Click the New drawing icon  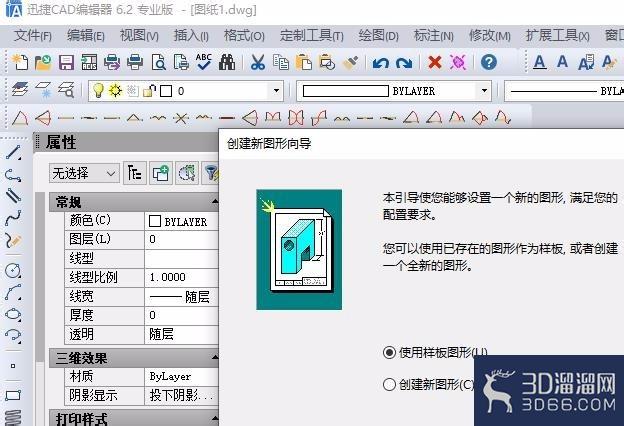[20, 63]
